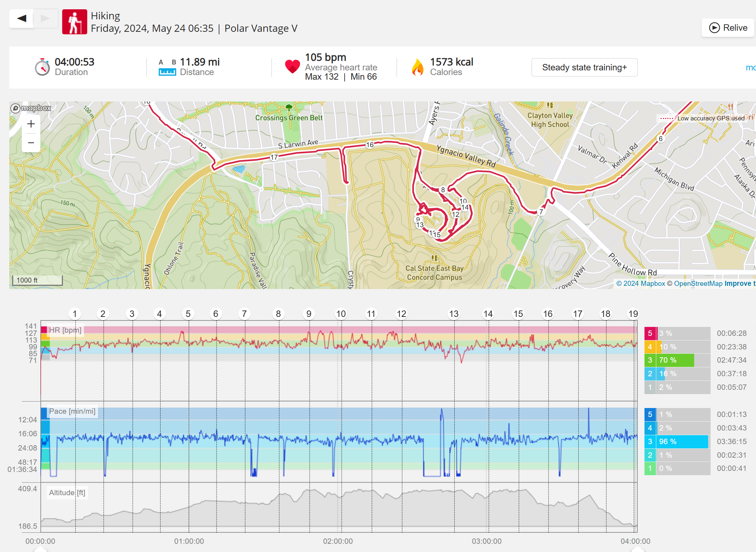Image resolution: width=756 pixels, height=552 pixels.
Task: Open Steady state training+ benefit details
Action: 584,68
